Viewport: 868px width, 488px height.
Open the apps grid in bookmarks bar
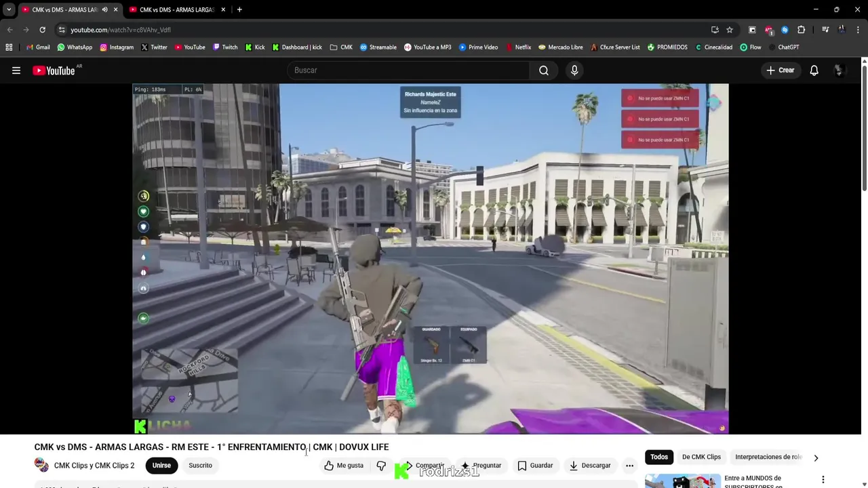coord(9,47)
